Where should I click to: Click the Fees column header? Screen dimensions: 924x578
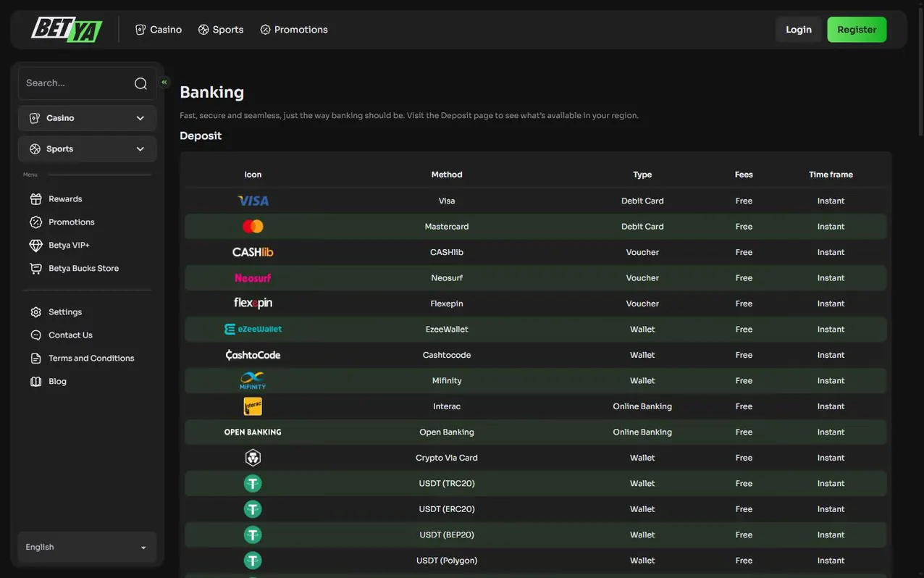(x=744, y=175)
